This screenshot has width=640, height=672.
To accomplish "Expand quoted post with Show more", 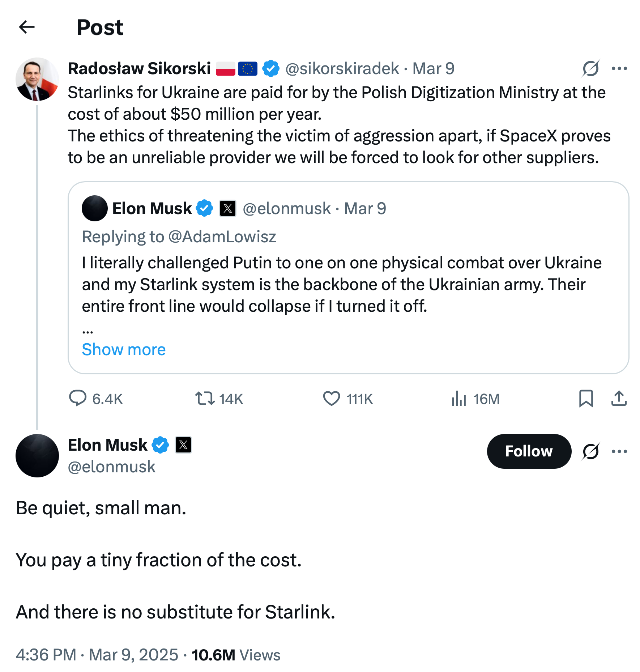I will [x=124, y=349].
